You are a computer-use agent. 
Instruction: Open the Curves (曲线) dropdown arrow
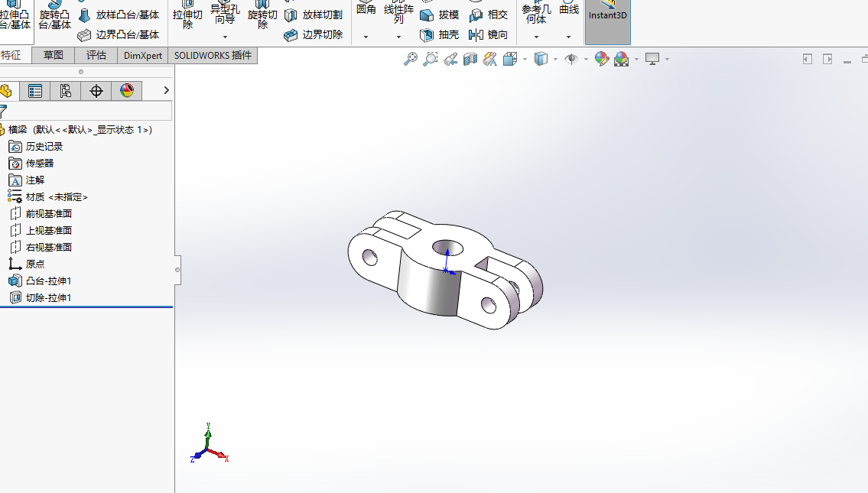coord(568,37)
